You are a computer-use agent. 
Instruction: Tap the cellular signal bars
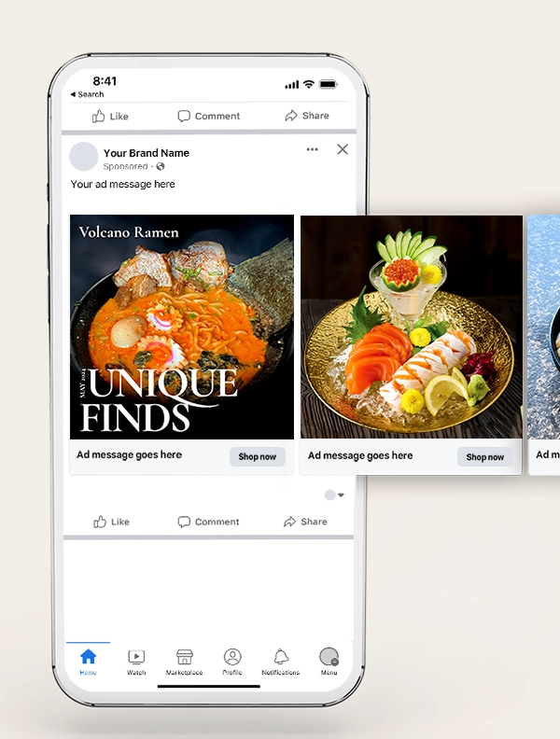point(292,85)
